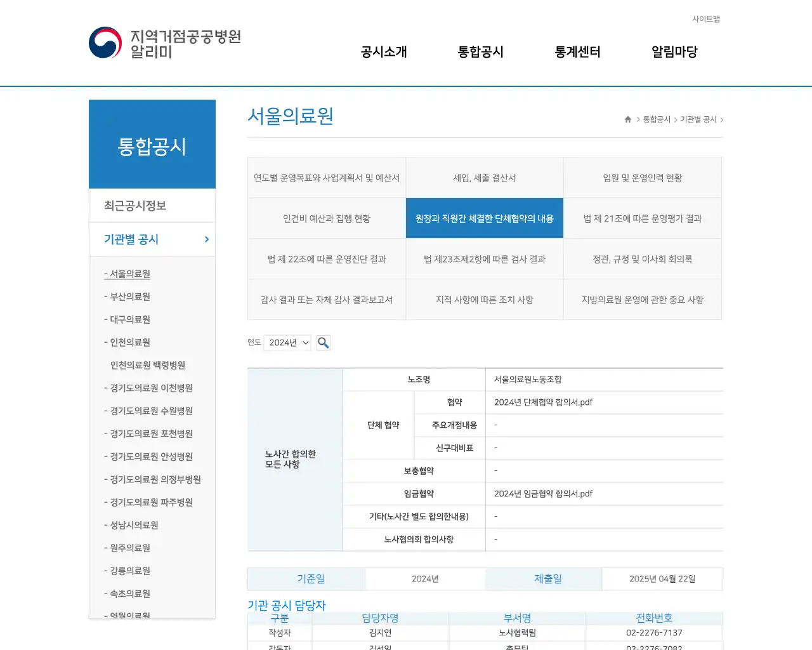The image size is (812, 650).
Task: Open the 통계센터 menu in top navigation
Action: tap(577, 52)
